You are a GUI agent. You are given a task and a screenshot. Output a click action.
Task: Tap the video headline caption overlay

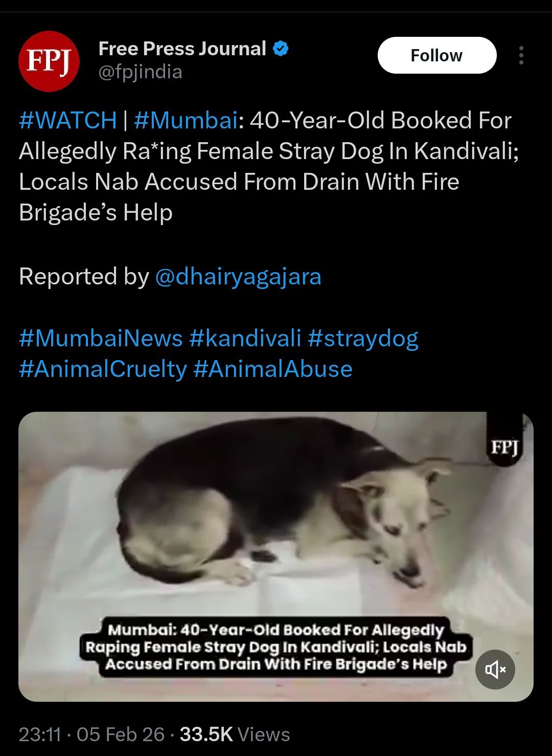276,647
